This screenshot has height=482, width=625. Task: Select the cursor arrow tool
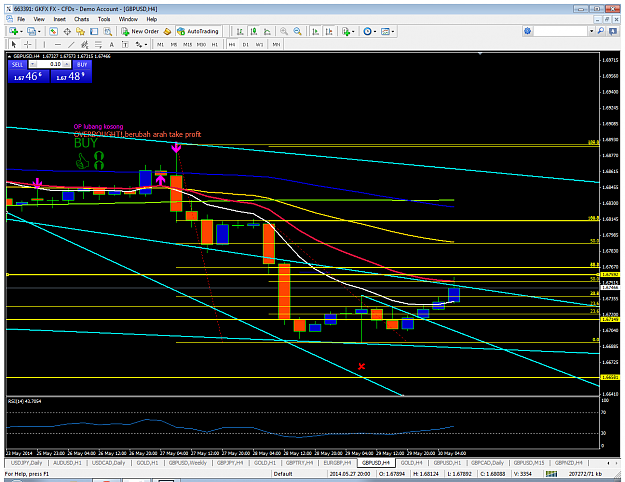click(14, 44)
